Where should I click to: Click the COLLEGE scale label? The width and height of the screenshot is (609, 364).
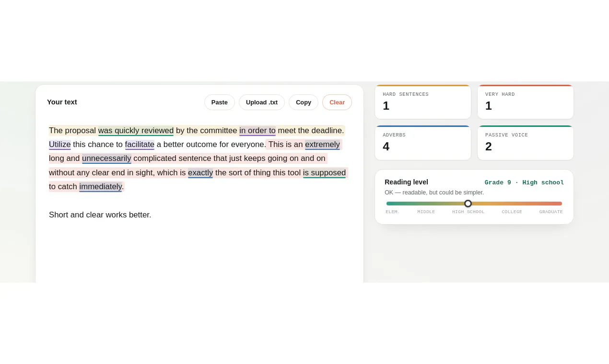click(512, 212)
